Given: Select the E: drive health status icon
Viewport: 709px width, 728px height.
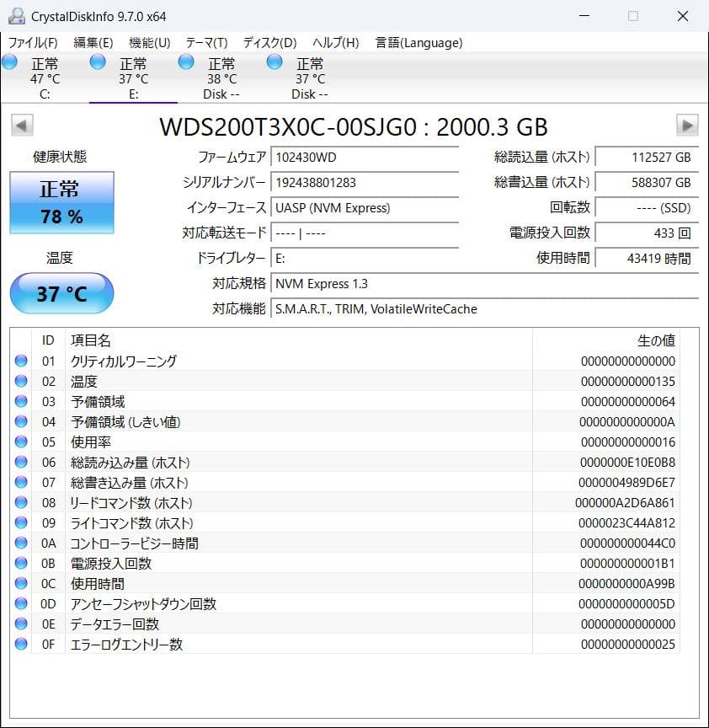Looking at the screenshot, I should (x=98, y=61).
